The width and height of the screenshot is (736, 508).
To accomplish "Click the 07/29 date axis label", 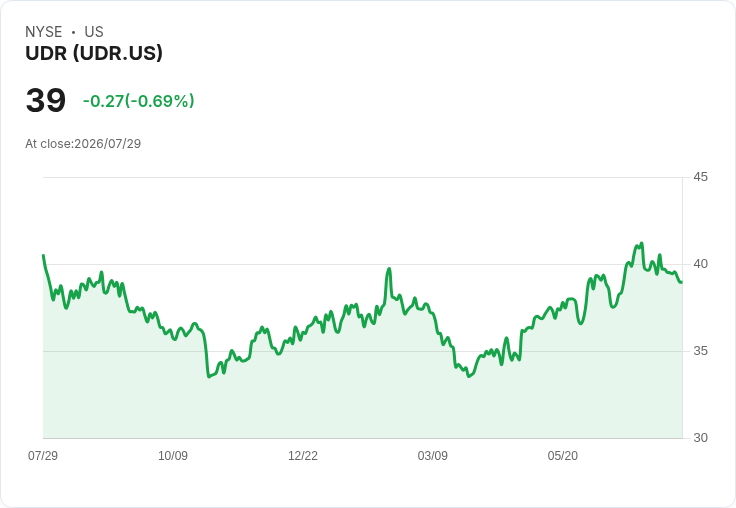I will click(x=43, y=455).
